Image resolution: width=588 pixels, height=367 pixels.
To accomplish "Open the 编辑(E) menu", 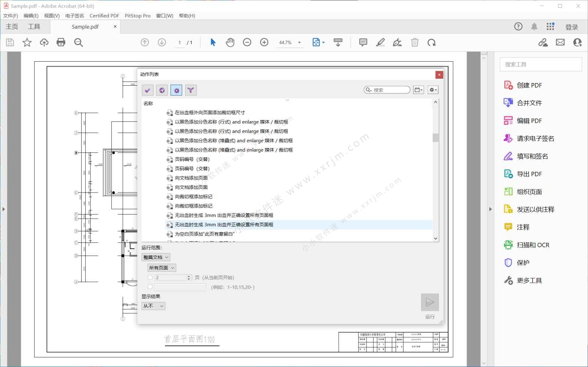I will pyautogui.click(x=31, y=16).
